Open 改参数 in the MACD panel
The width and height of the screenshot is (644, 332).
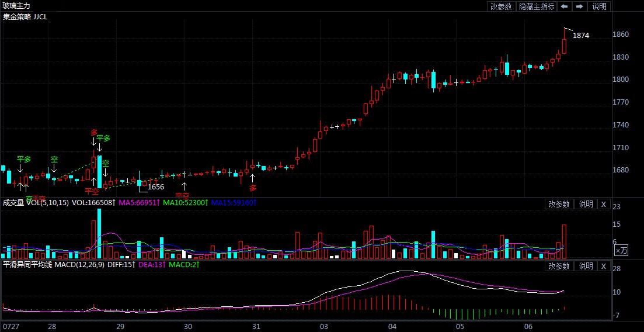558,266
